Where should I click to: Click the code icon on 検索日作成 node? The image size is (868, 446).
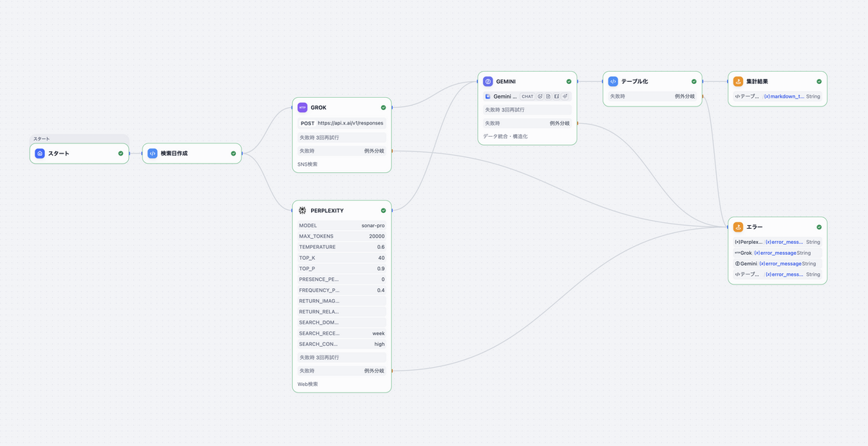click(153, 153)
